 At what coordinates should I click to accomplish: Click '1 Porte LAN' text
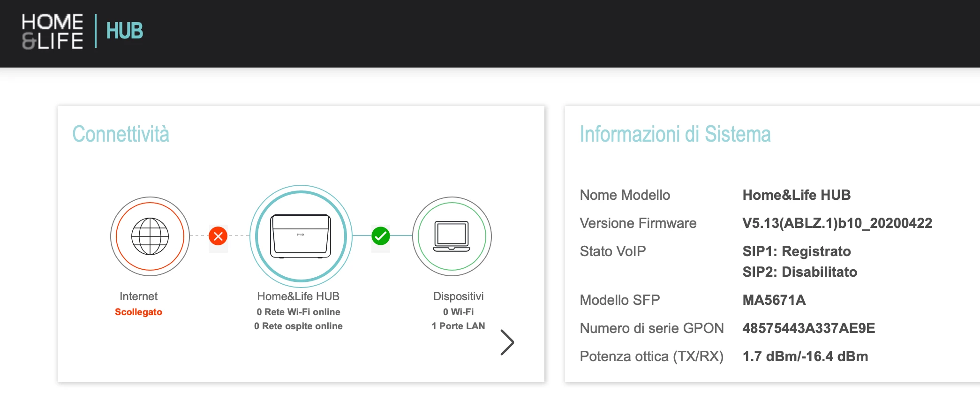(x=458, y=326)
